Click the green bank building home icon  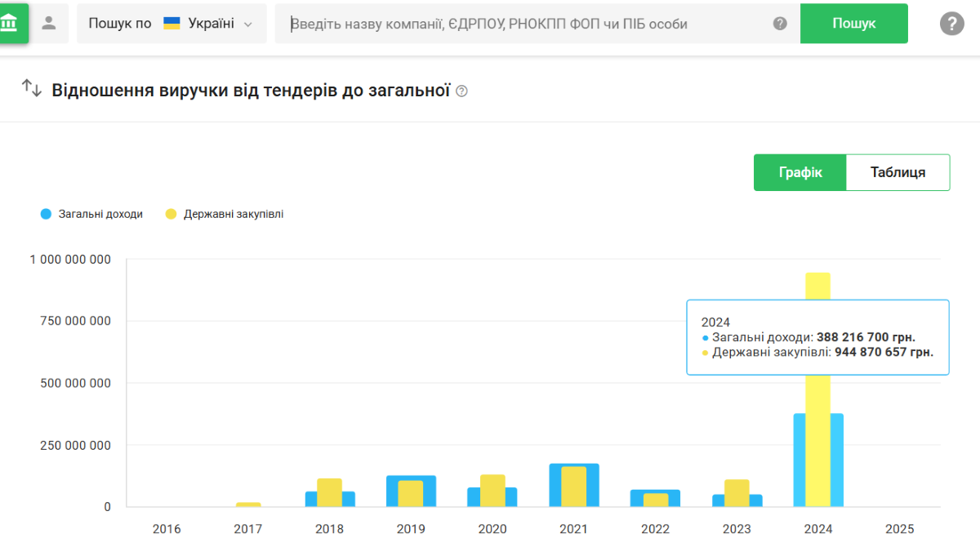coord(10,23)
